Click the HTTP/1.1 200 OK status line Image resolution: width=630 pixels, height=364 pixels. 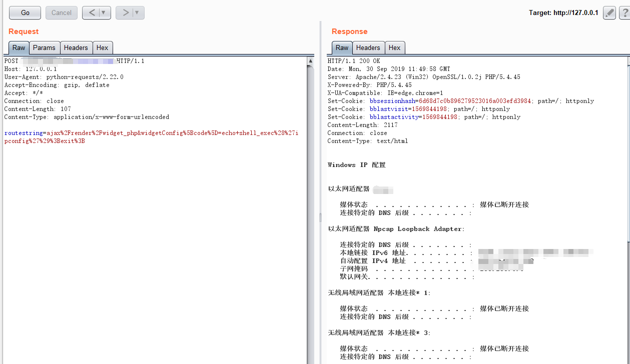tap(354, 61)
